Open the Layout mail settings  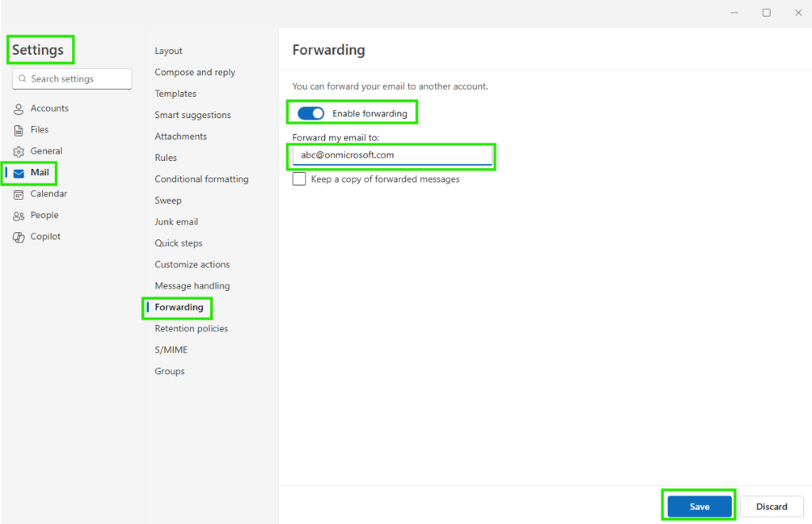coord(168,51)
